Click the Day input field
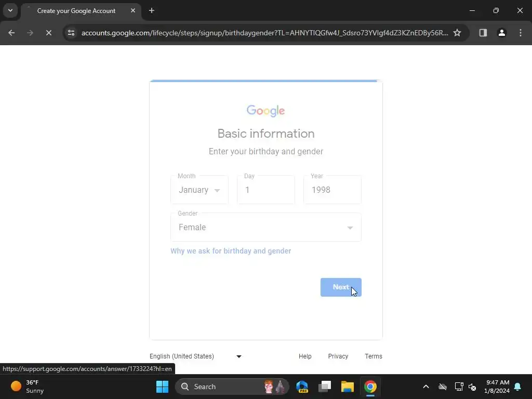This screenshot has height=399, width=532. tap(266, 190)
